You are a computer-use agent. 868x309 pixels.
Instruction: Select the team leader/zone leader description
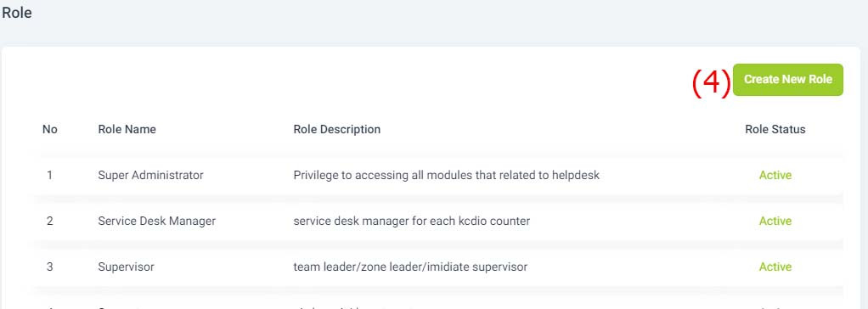pyautogui.click(x=410, y=267)
